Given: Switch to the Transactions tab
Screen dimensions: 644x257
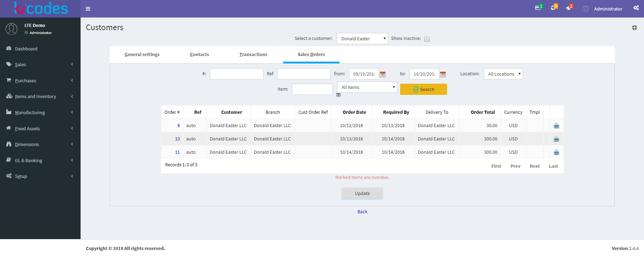Looking at the screenshot, I should [253, 54].
